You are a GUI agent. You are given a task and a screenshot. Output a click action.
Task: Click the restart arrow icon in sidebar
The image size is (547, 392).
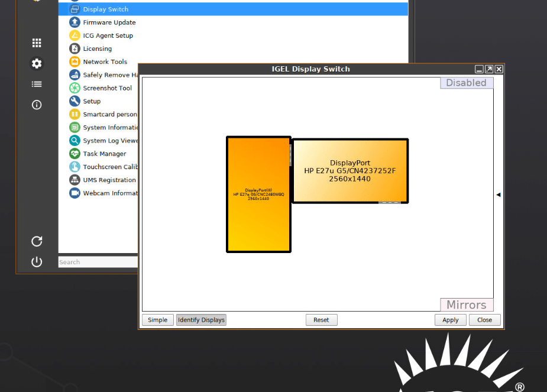pyautogui.click(x=37, y=241)
